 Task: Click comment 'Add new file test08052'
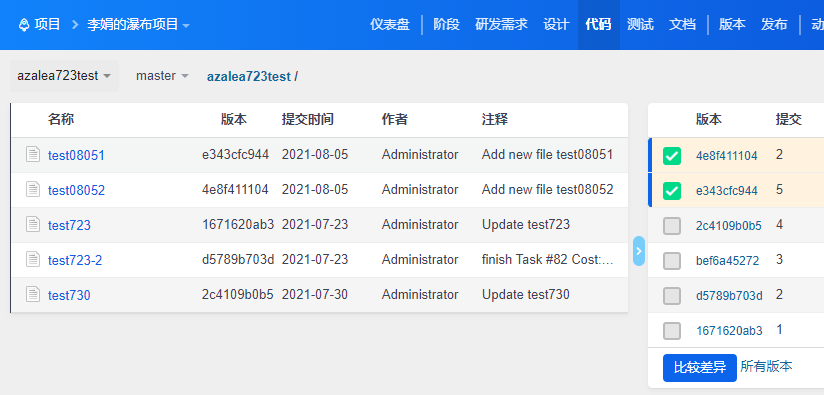(548, 189)
